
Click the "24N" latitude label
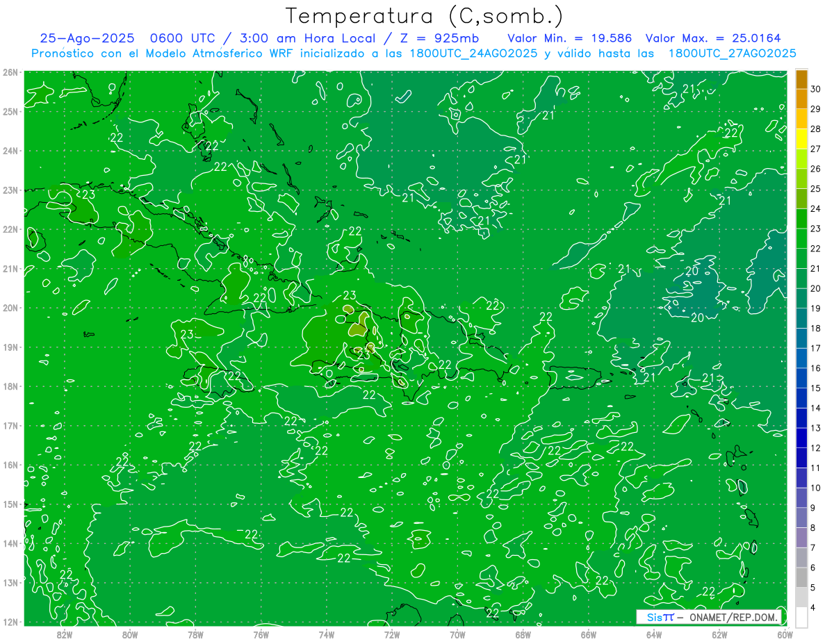coord(10,151)
